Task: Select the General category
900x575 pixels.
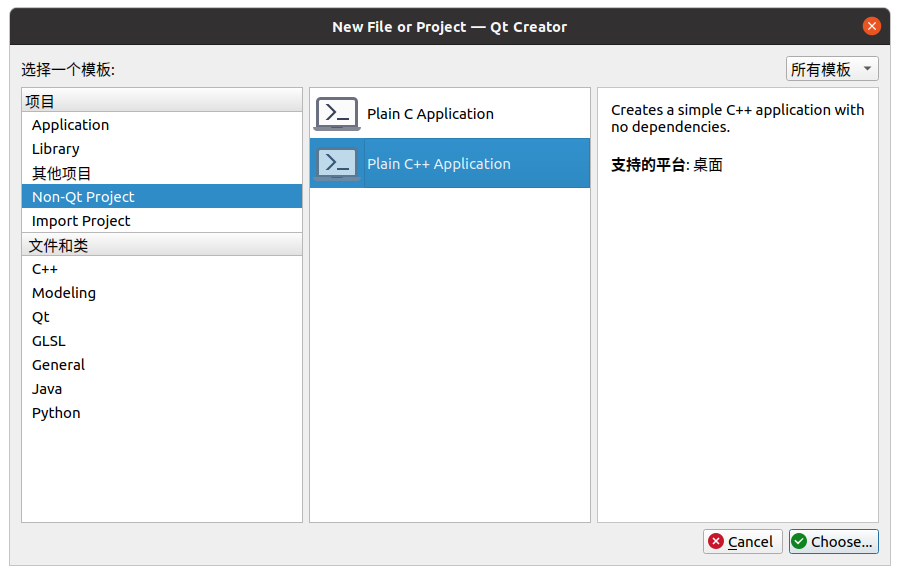Action: pos(162,365)
